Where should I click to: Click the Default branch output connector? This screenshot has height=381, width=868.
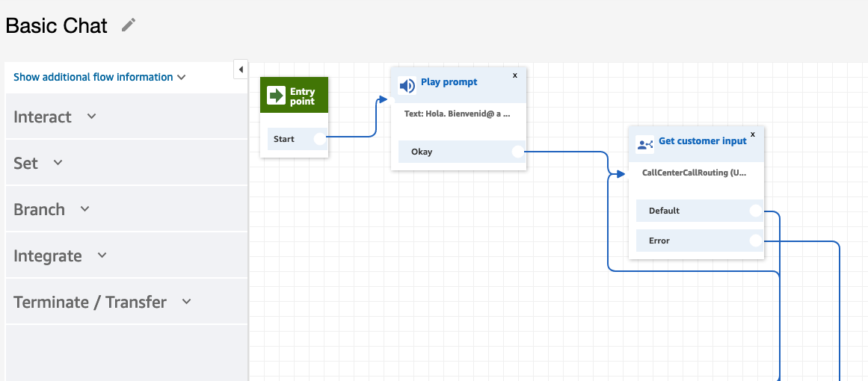[x=756, y=211]
